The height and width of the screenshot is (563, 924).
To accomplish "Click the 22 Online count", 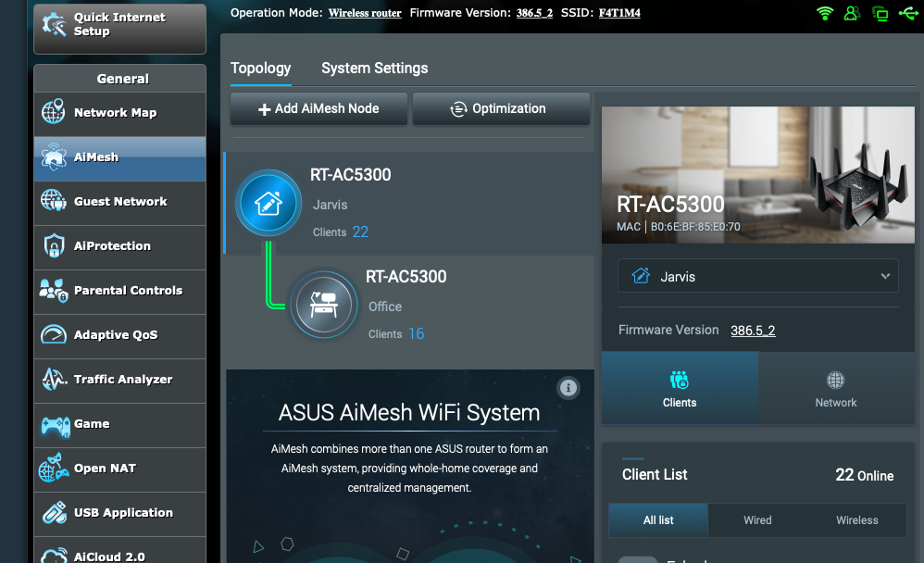I will 865,475.
